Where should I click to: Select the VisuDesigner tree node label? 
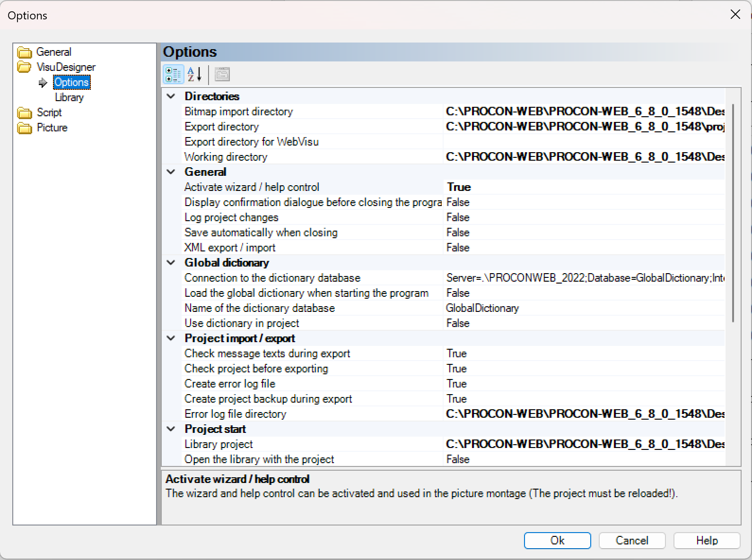(x=66, y=67)
